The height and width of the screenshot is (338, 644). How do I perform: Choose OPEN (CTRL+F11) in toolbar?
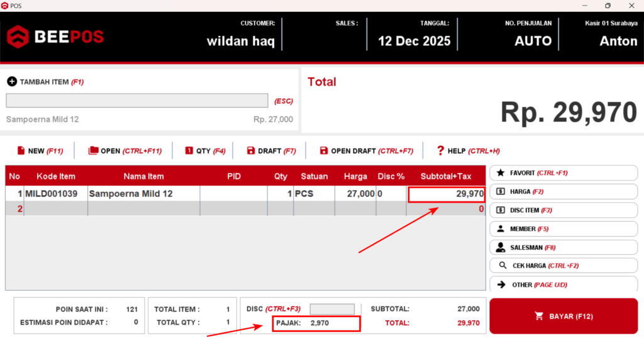pyautogui.click(x=125, y=151)
